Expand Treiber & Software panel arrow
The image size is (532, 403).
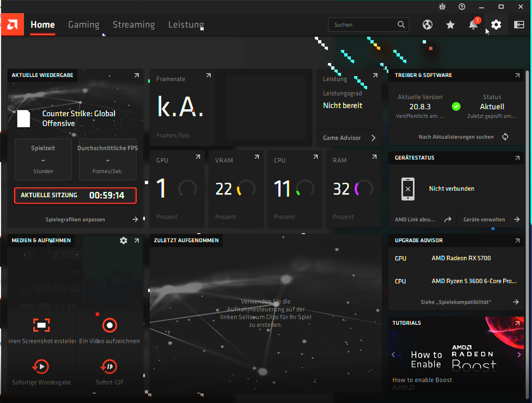[517, 75]
